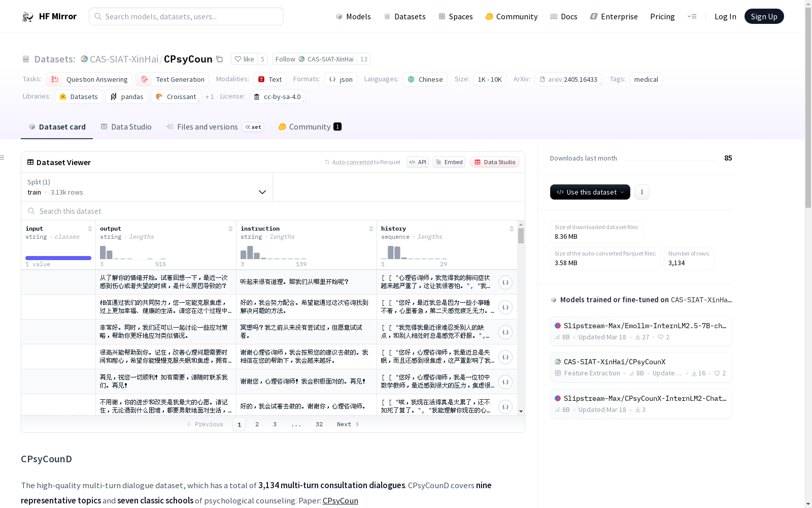Click the Log In link
This screenshot has width=812, height=508.
tap(725, 16)
